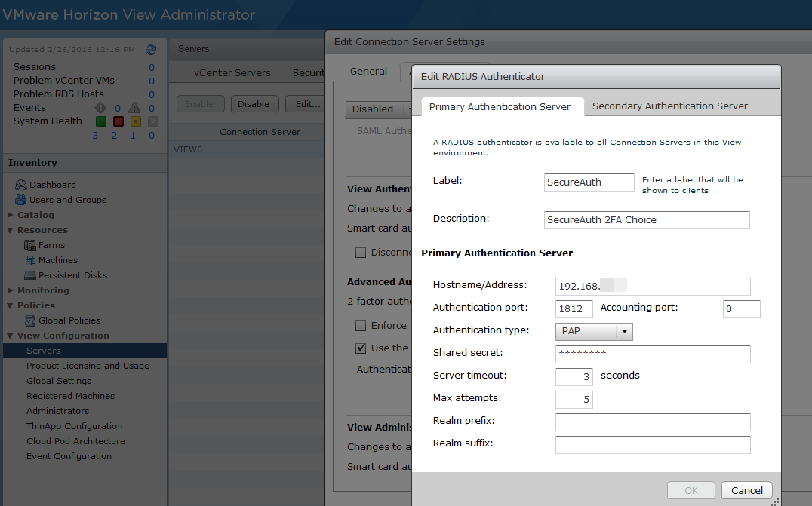
Task: Click the Machines icon under Resources
Action: point(30,260)
